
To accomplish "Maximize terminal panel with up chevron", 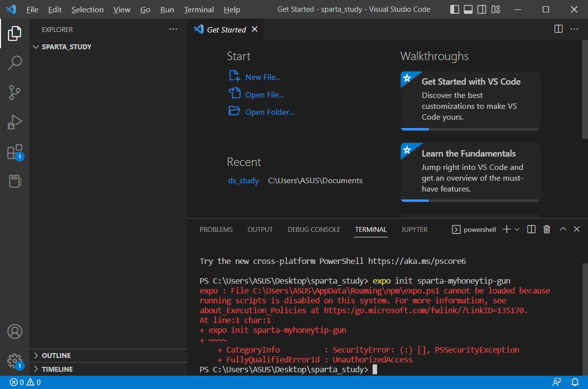I will click(x=563, y=229).
